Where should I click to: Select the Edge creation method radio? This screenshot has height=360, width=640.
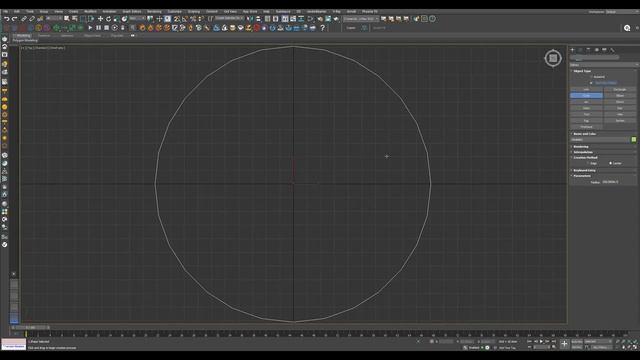(588, 163)
